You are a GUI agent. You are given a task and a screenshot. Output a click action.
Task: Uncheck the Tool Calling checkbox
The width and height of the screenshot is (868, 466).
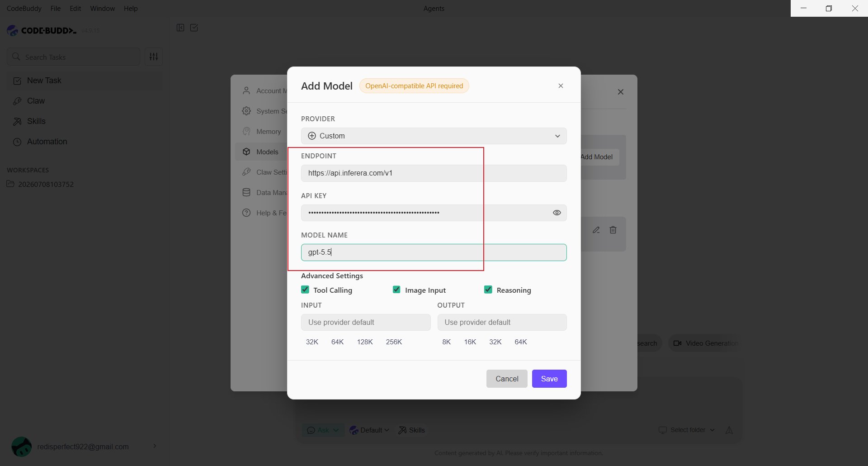[x=305, y=290]
